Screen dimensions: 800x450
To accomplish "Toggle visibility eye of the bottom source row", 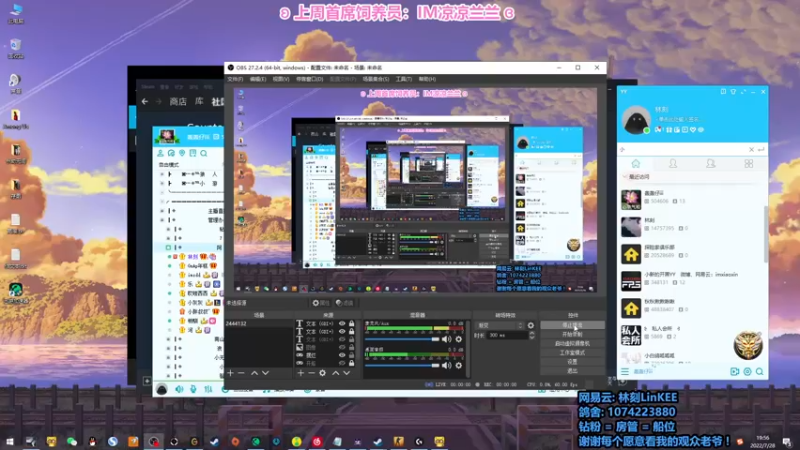I will pyautogui.click(x=342, y=363).
